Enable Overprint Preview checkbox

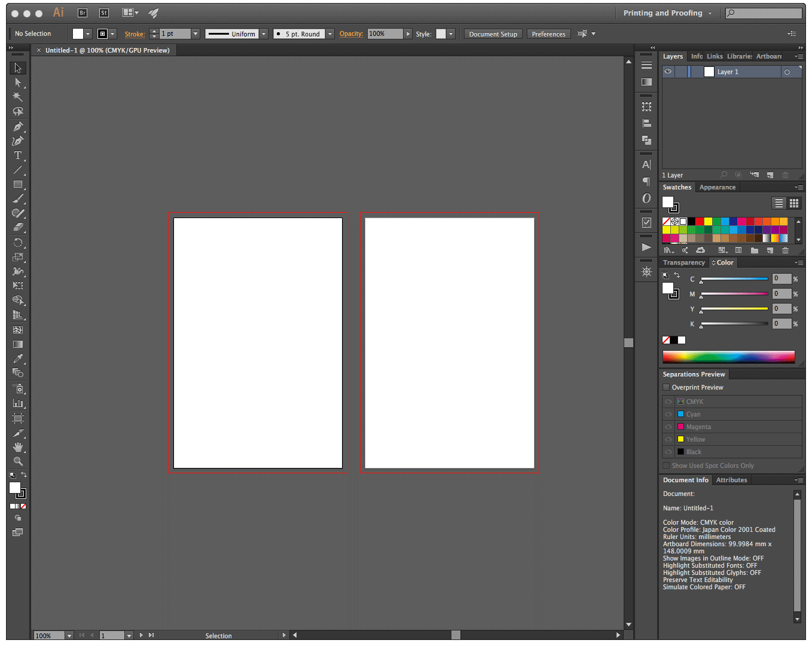pyautogui.click(x=666, y=387)
